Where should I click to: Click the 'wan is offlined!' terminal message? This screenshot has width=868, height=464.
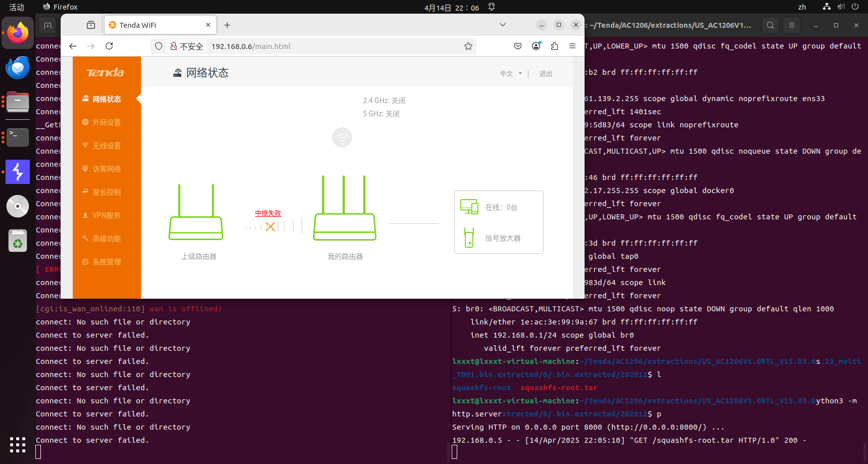(x=185, y=309)
